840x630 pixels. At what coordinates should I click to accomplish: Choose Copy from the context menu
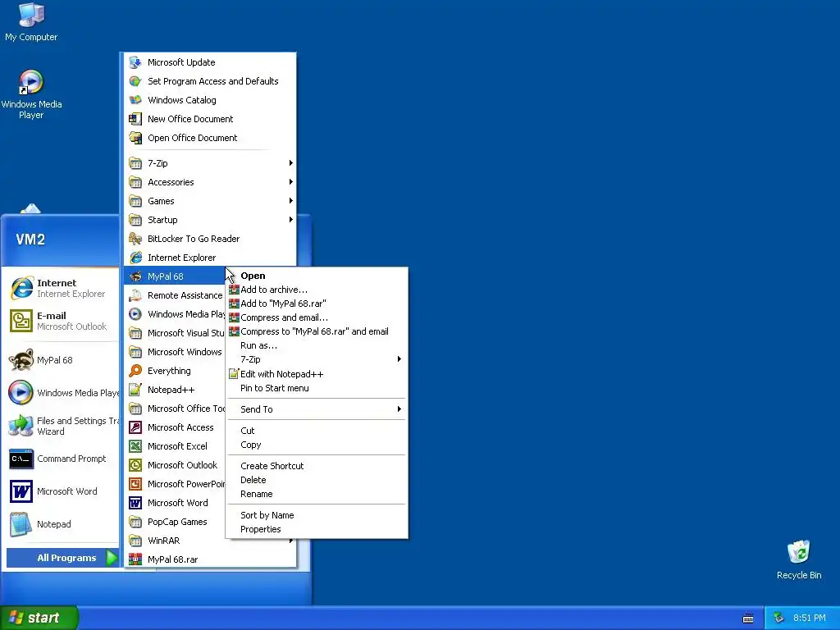coord(317,445)
